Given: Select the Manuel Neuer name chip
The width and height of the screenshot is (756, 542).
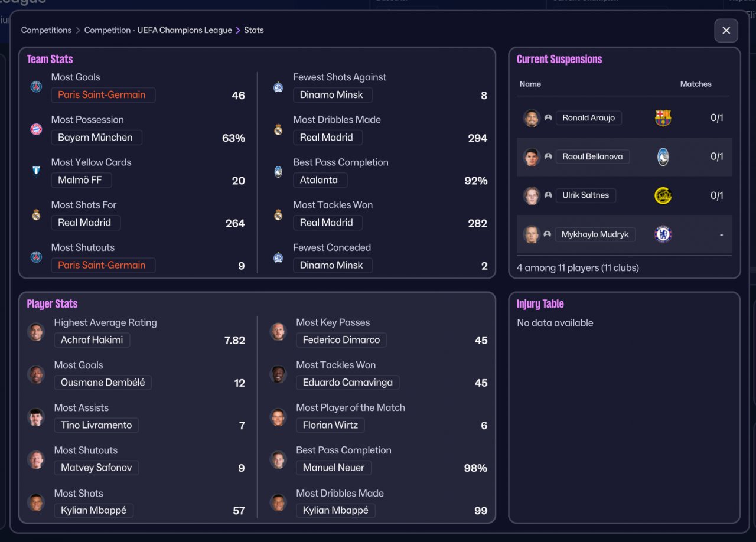Looking at the screenshot, I should tap(334, 468).
